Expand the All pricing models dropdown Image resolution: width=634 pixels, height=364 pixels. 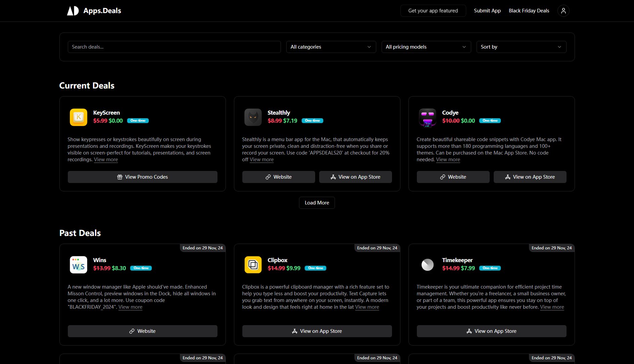[426, 47]
